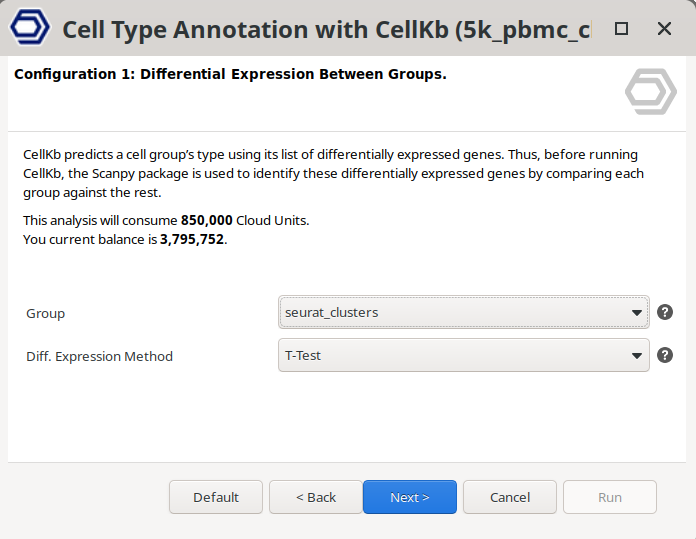Open help for the Group option
The image size is (696, 539).
(x=665, y=312)
